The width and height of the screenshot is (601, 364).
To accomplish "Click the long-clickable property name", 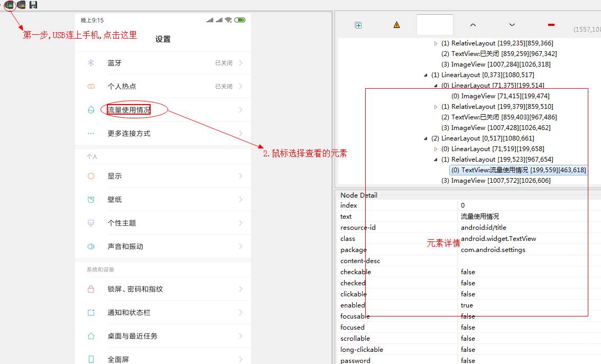I will [362, 349].
